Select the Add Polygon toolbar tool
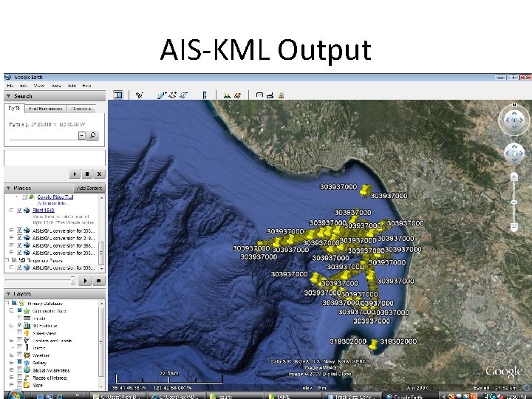The height and width of the screenshot is (399, 532). [x=162, y=95]
